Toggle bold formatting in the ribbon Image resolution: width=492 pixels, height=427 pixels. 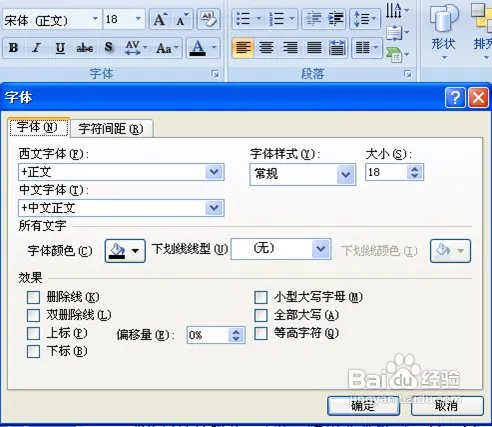(13, 48)
